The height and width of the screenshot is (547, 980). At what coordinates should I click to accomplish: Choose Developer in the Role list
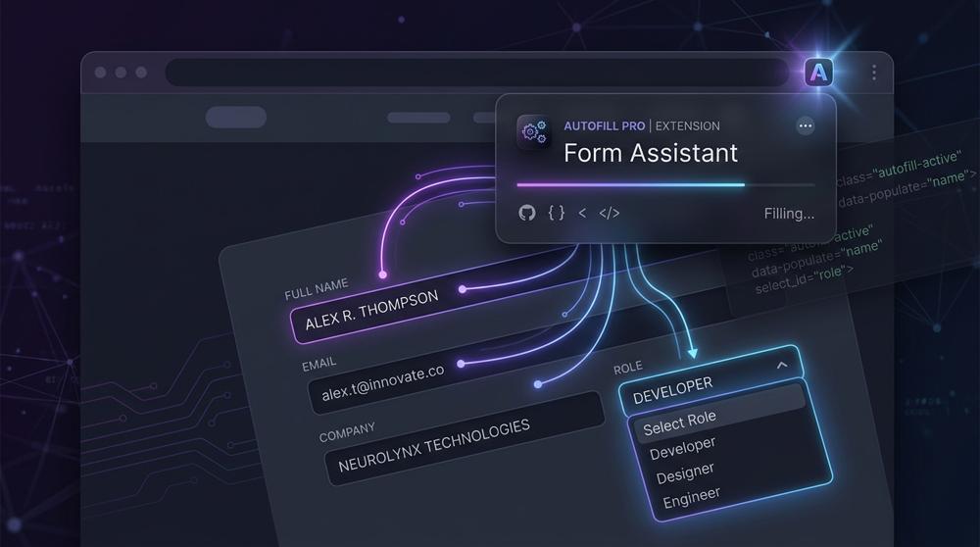[682, 448]
